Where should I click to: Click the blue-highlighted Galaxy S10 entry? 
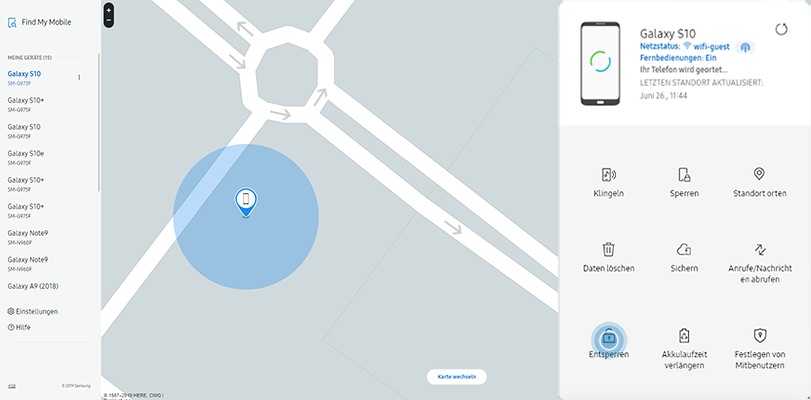tap(24, 77)
